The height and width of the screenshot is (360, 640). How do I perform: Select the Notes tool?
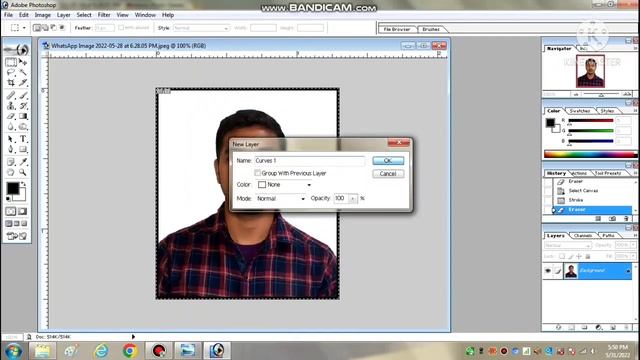[x=11, y=162]
